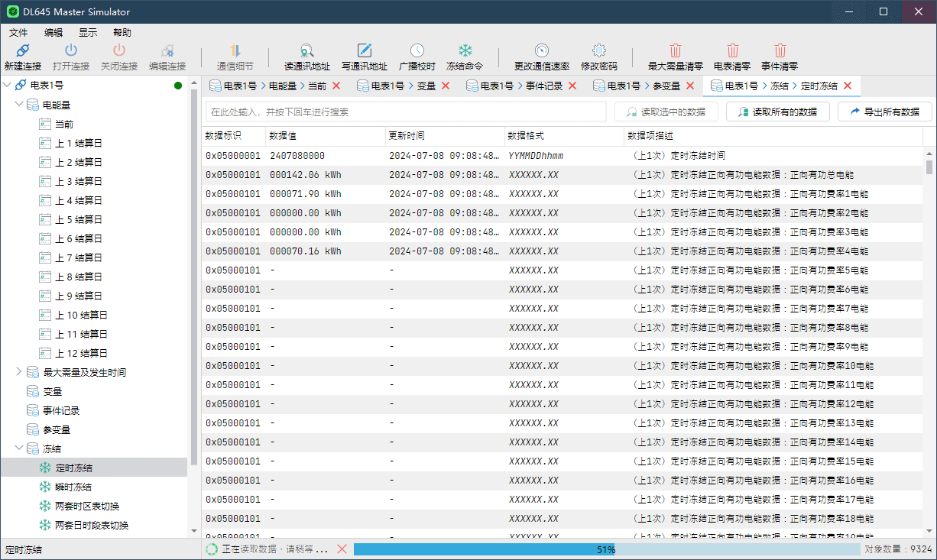Open the 编辑 menu

point(53,33)
